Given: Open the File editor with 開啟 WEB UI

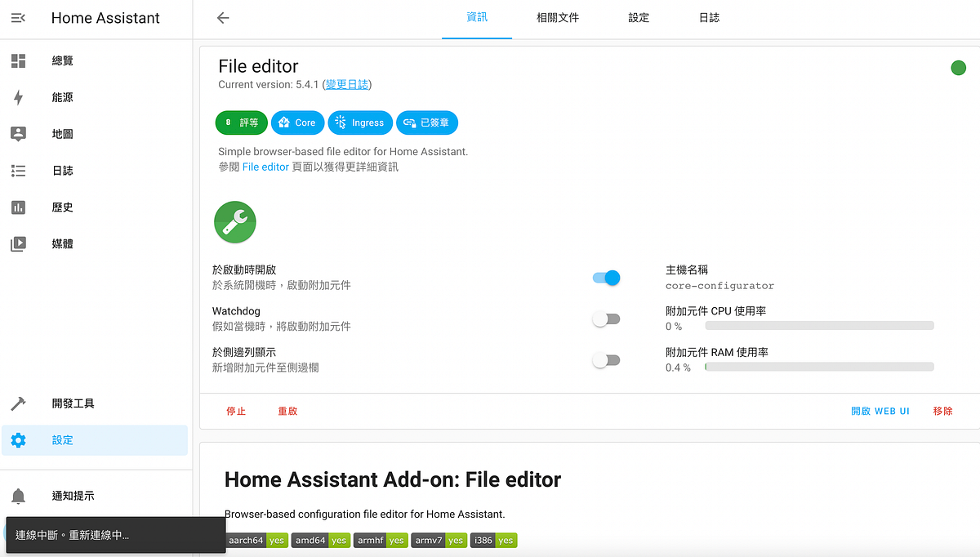Looking at the screenshot, I should (x=880, y=411).
